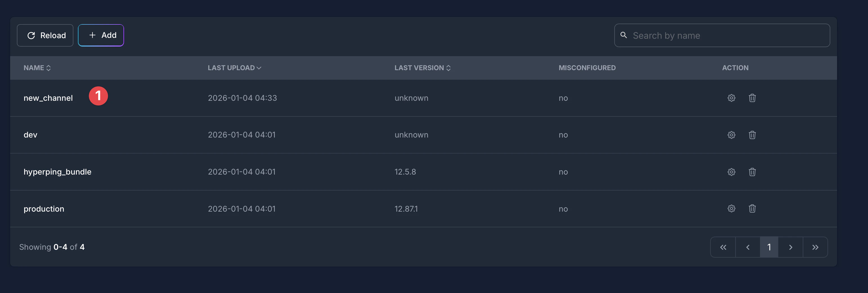Screen dimensions: 868x293
Task: Delete the hyperping_bundle channel
Action: pos(752,172)
